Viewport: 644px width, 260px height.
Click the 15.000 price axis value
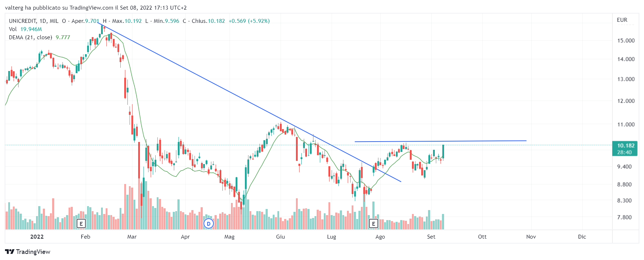tap(626, 41)
